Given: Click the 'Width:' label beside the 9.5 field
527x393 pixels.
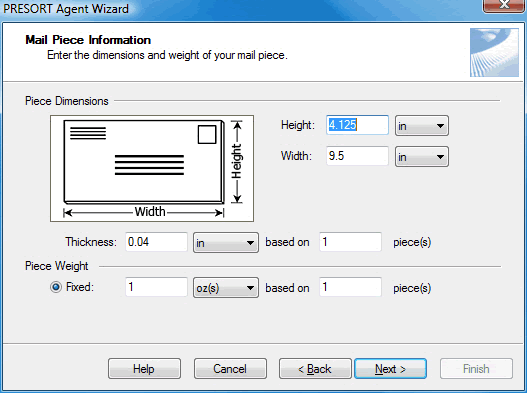Looking at the screenshot, I should pyautogui.click(x=296, y=156).
